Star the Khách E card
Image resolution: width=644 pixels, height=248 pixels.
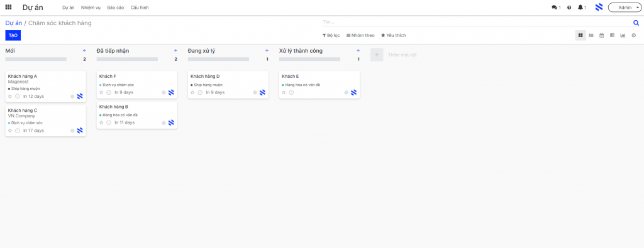tap(284, 92)
